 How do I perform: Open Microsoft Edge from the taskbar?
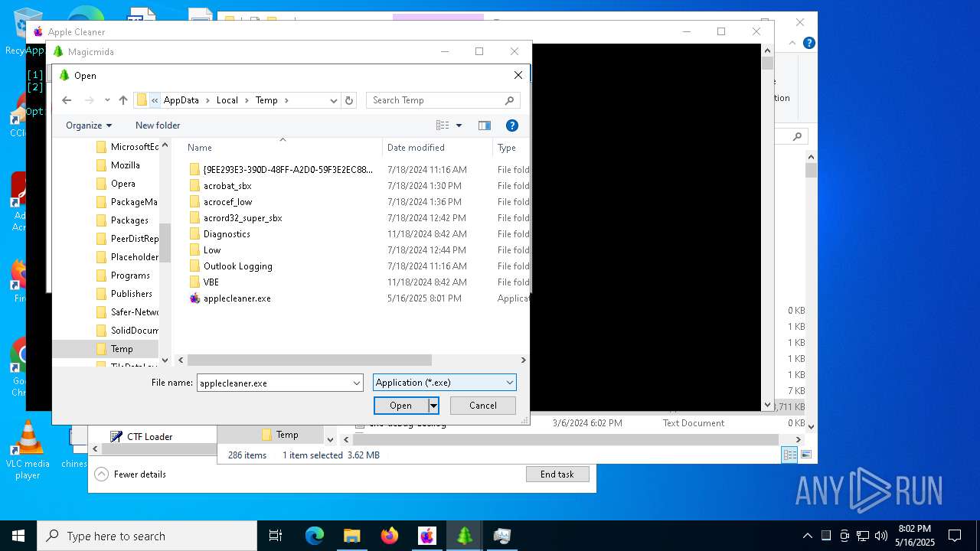pos(315,536)
